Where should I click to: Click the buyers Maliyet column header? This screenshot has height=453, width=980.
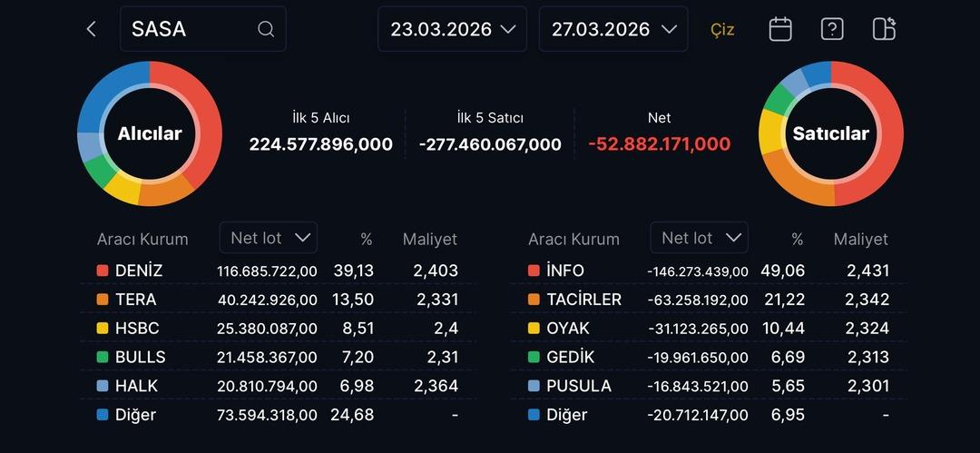tap(429, 240)
